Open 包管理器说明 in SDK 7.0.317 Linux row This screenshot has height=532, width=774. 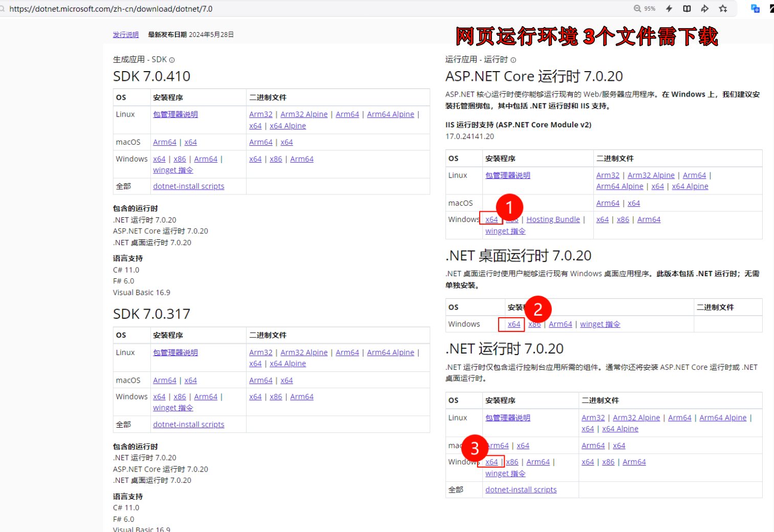pos(175,352)
